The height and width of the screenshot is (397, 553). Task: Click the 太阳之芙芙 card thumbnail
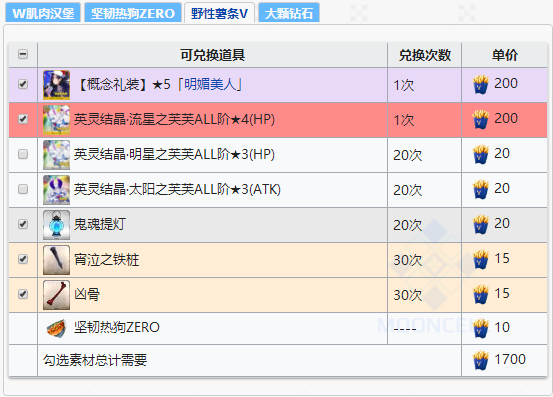pos(56,190)
